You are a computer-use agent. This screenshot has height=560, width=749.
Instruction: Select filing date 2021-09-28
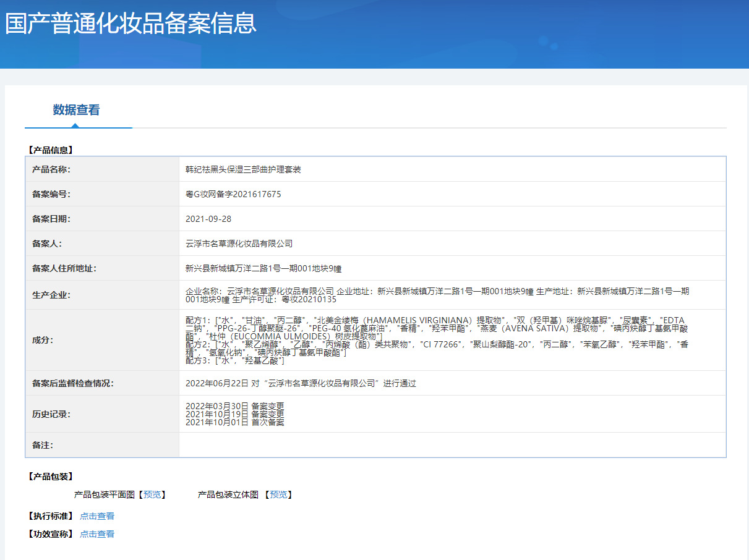(208, 219)
